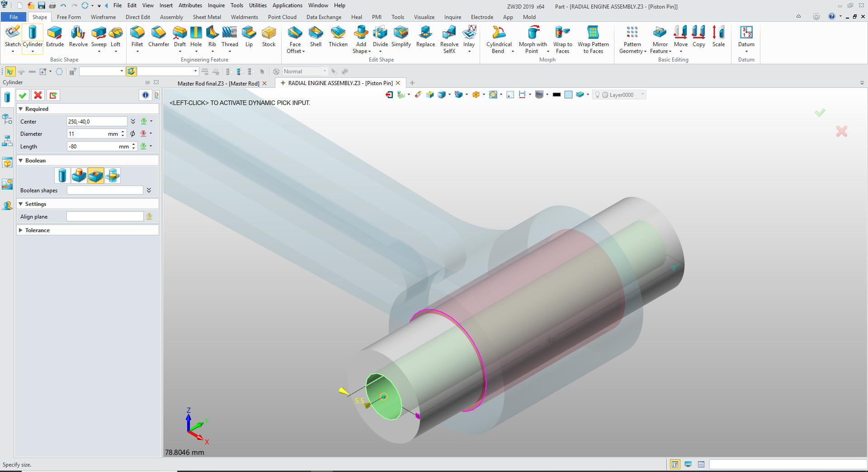Select the Chamfer tool

[158, 36]
